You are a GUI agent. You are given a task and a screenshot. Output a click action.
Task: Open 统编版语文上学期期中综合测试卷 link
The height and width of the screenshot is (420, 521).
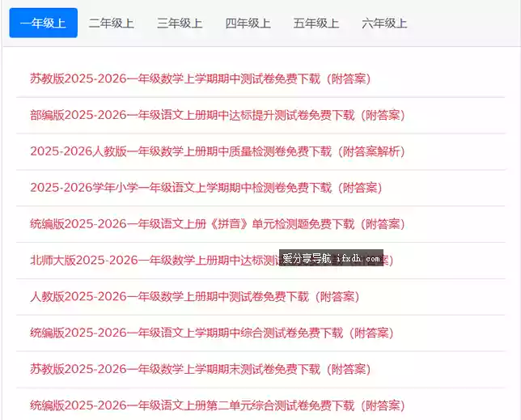pos(212,333)
